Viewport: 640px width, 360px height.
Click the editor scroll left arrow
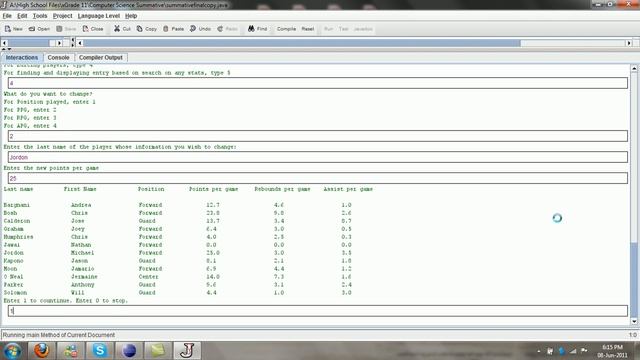(80, 43)
